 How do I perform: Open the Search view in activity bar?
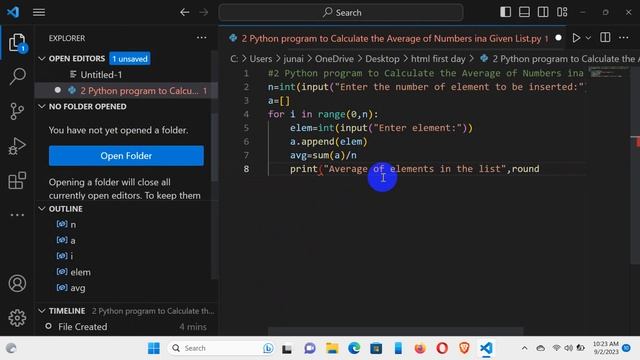point(17,76)
